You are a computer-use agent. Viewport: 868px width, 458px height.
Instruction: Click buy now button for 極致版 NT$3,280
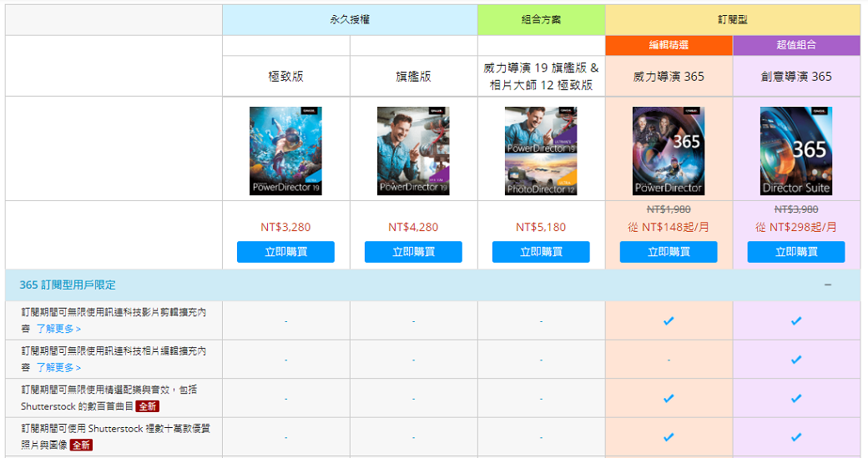(x=285, y=252)
